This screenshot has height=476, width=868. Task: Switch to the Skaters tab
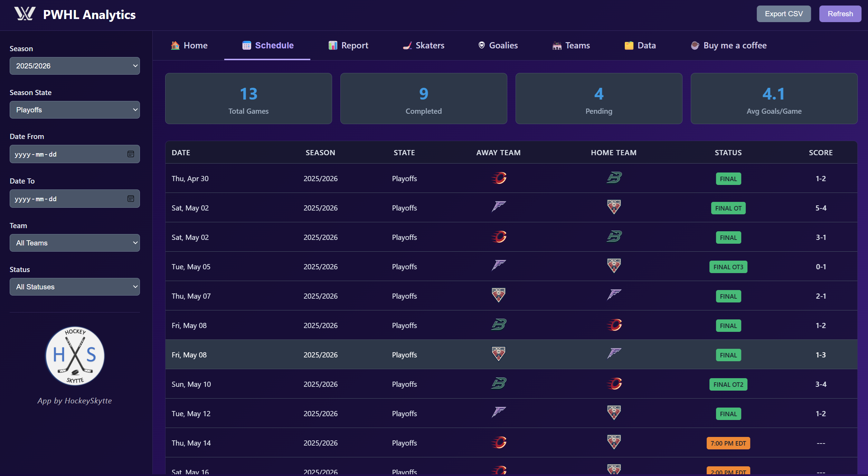[424, 45]
